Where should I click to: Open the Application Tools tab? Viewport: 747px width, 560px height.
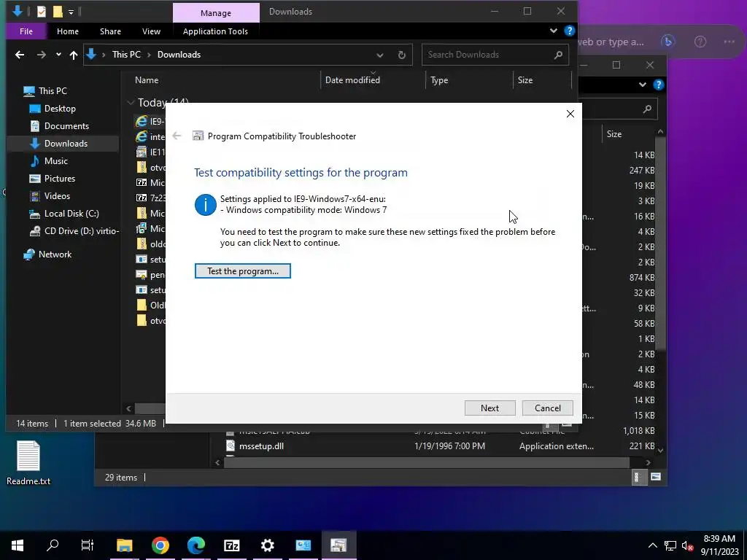click(215, 31)
